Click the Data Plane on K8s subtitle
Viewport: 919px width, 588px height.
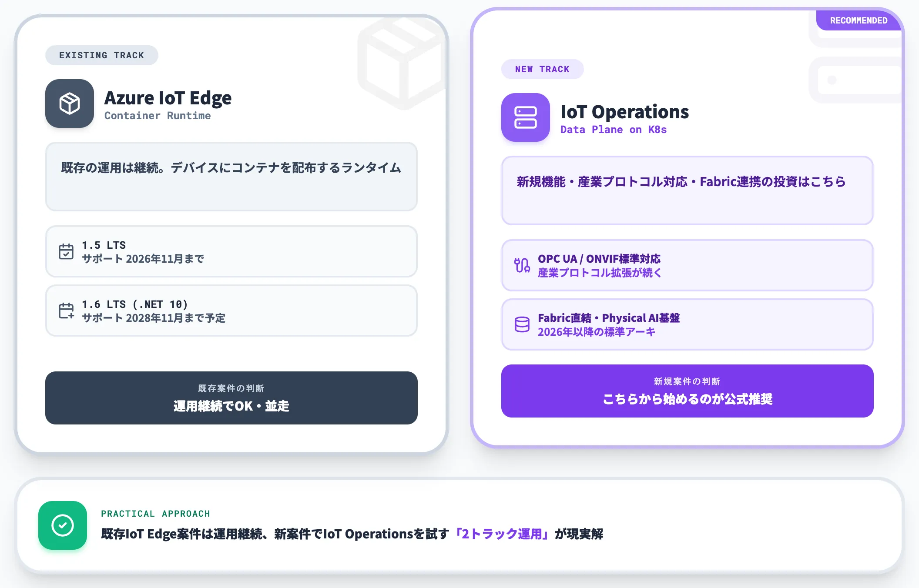coord(614,130)
